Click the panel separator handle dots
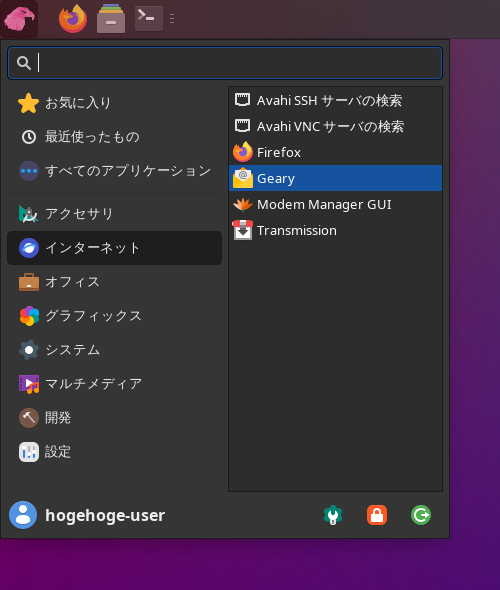 [x=172, y=19]
